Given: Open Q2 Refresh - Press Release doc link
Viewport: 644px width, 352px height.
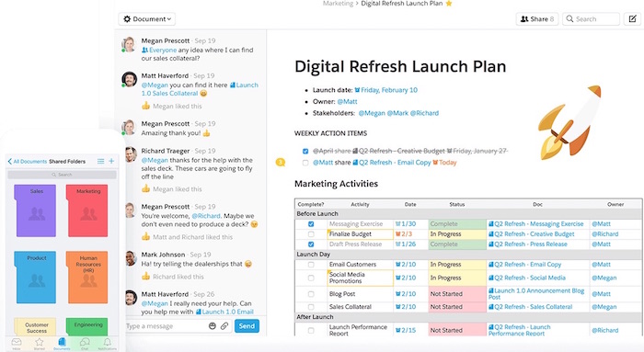Looking at the screenshot, I should click(528, 244).
